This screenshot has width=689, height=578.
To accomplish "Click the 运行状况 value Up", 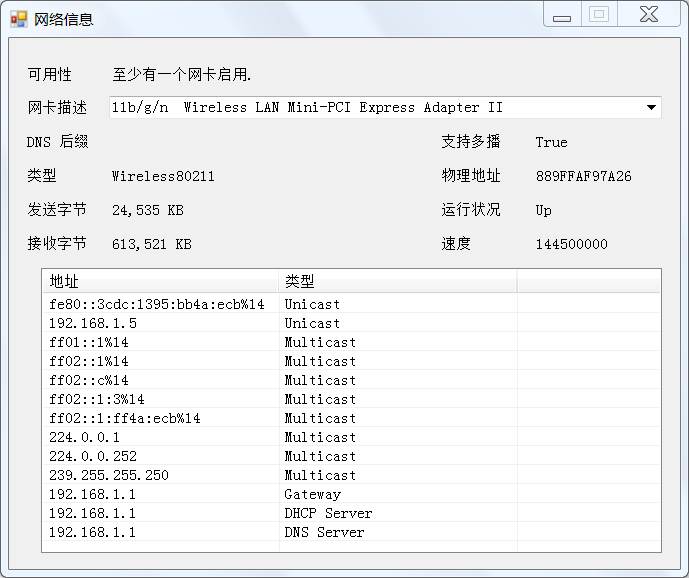I will point(544,210).
